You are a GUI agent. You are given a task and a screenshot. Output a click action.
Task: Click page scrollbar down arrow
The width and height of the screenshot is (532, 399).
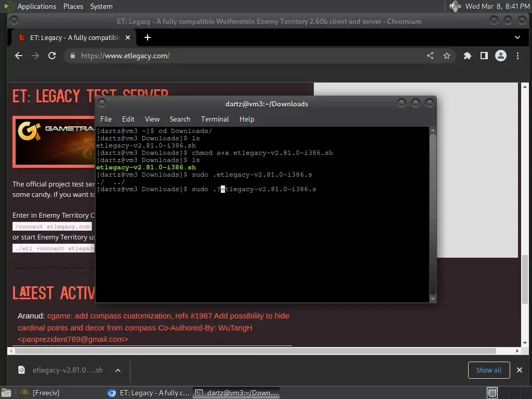coord(525,343)
